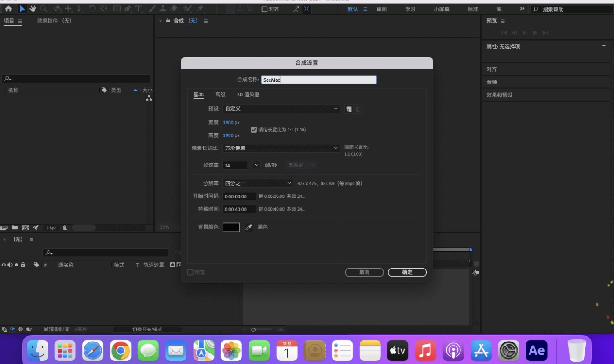Click the background color swatch
Image resolution: width=614 pixels, height=364 pixels.
click(231, 227)
